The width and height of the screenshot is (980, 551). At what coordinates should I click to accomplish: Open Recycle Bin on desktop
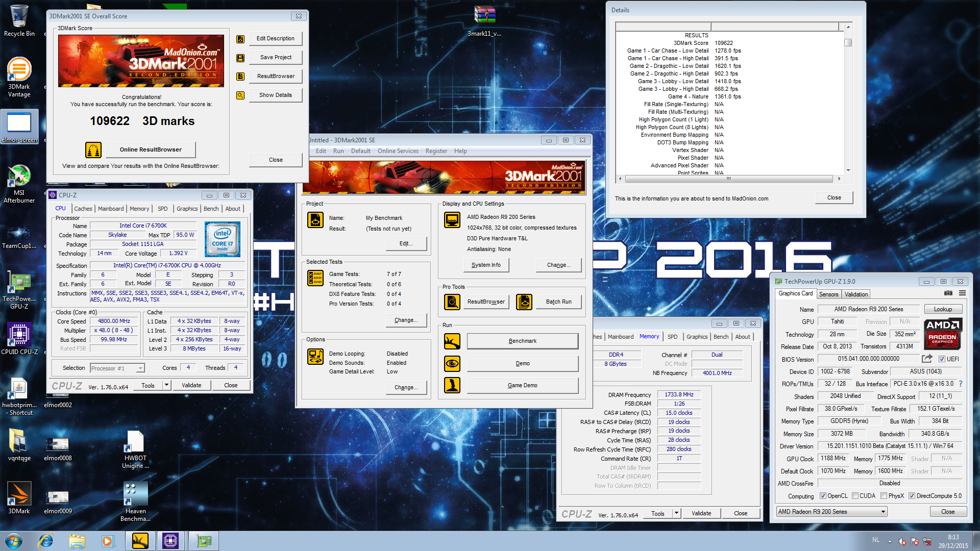point(19,20)
